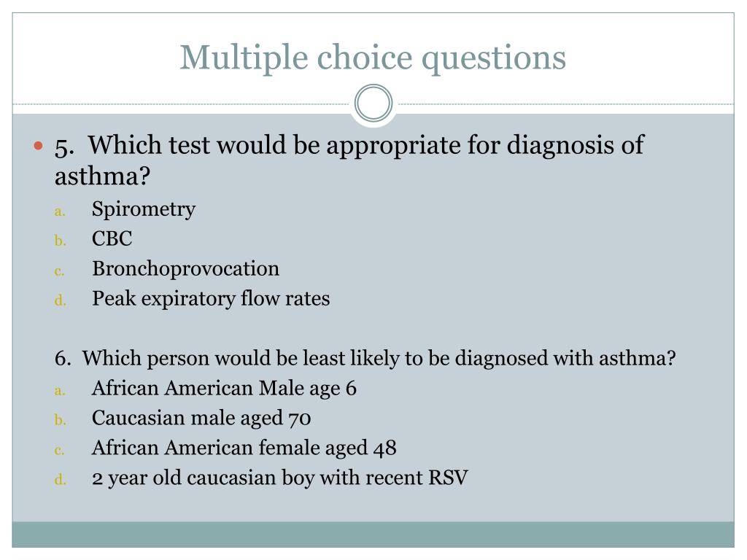Click the 'd.' label beside Peak expiratory
747x560 pixels.
(60, 300)
